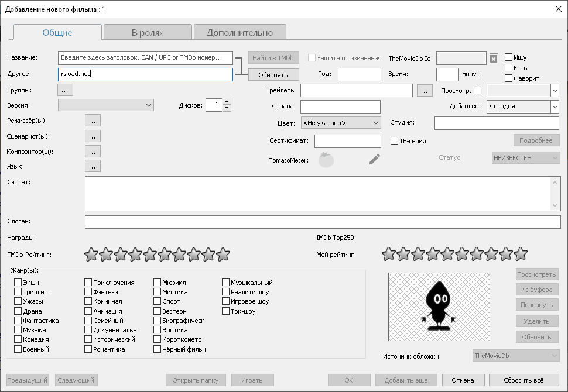The width and height of the screenshot is (568, 392).
Task: Click into the Сюжет text area
Action: 318,194
